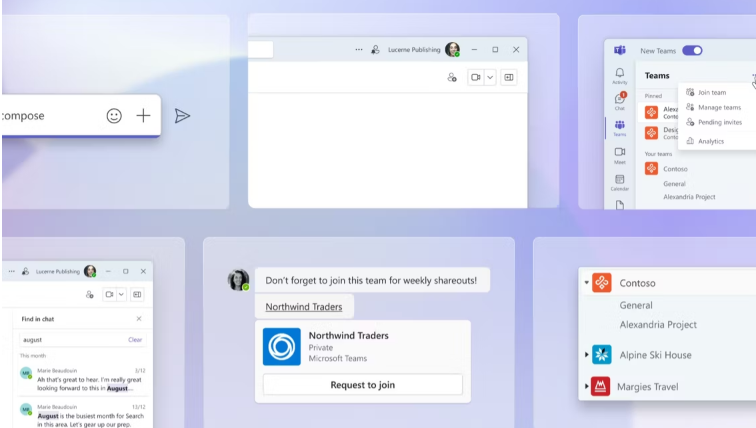Click add participants icon in top window toolbar
The height and width of the screenshot is (428, 756).
pyautogui.click(x=452, y=77)
